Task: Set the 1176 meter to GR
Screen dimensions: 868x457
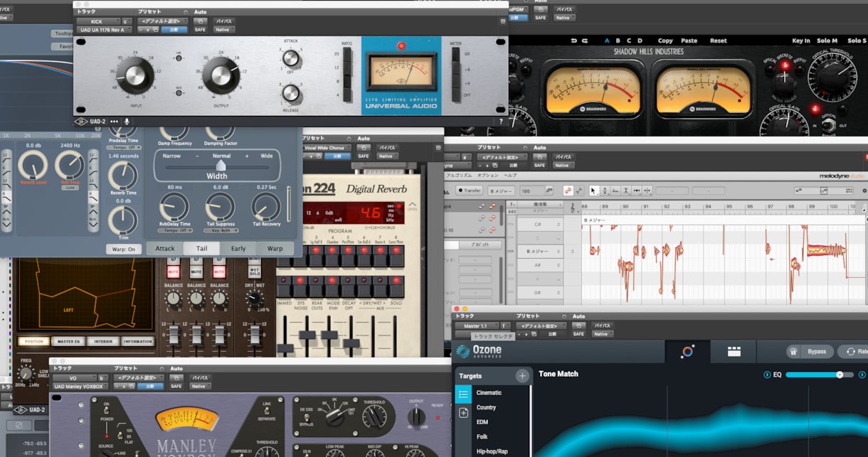Action: [x=457, y=53]
